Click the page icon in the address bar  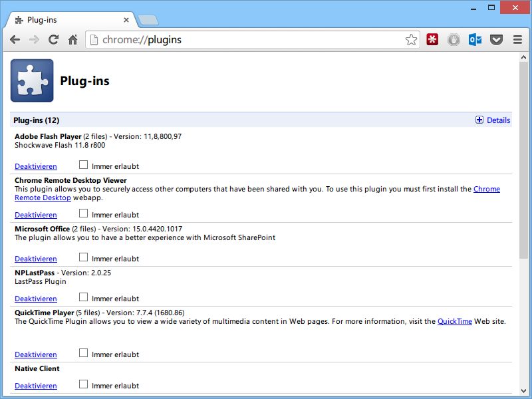click(94, 40)
